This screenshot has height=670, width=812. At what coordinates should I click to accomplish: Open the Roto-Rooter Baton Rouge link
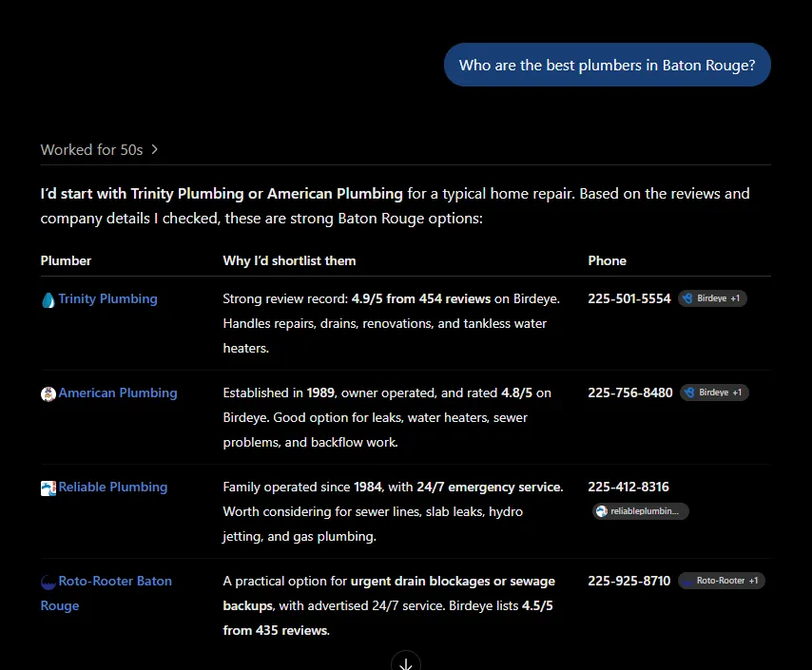106,593
